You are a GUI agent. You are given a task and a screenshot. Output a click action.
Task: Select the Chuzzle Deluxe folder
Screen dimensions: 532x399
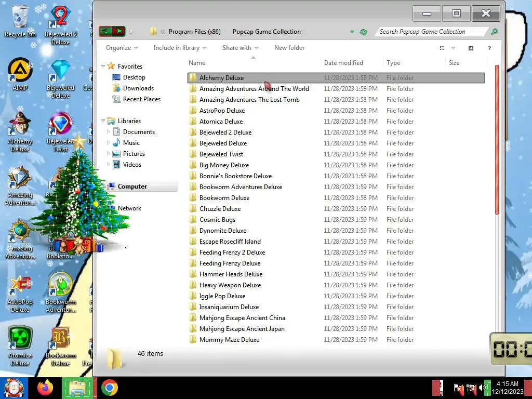[336, 209]
